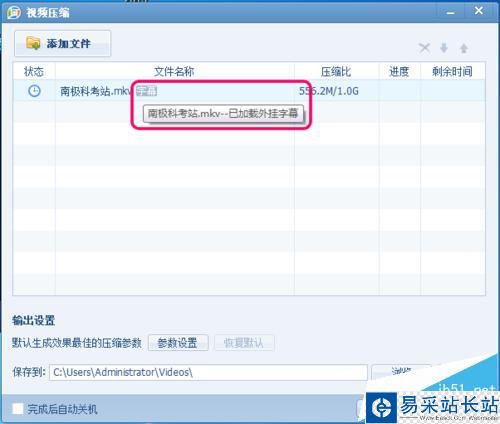
Task: Minimize the 视频压缩 window
Action: pyautogui.click(x=450, y=12)
